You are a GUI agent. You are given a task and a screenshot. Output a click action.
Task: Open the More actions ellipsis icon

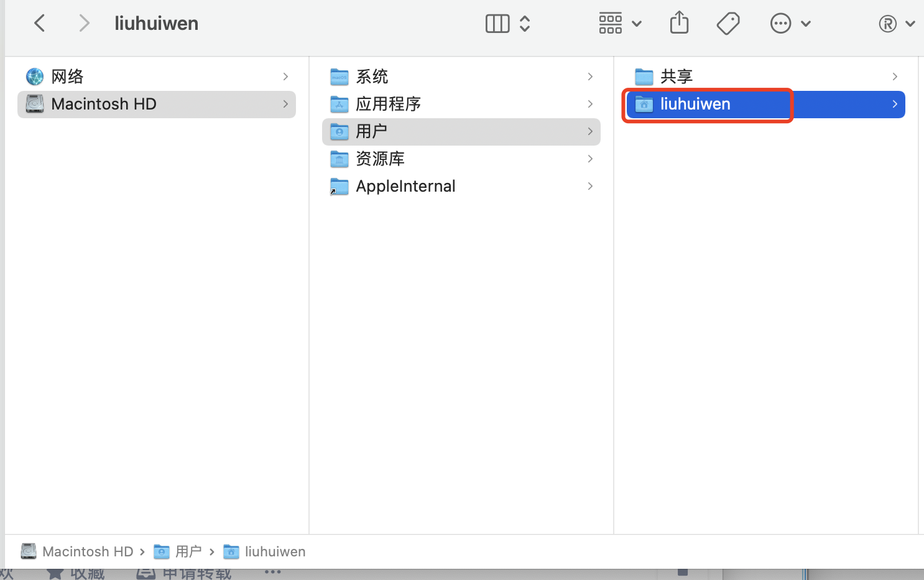780,24
